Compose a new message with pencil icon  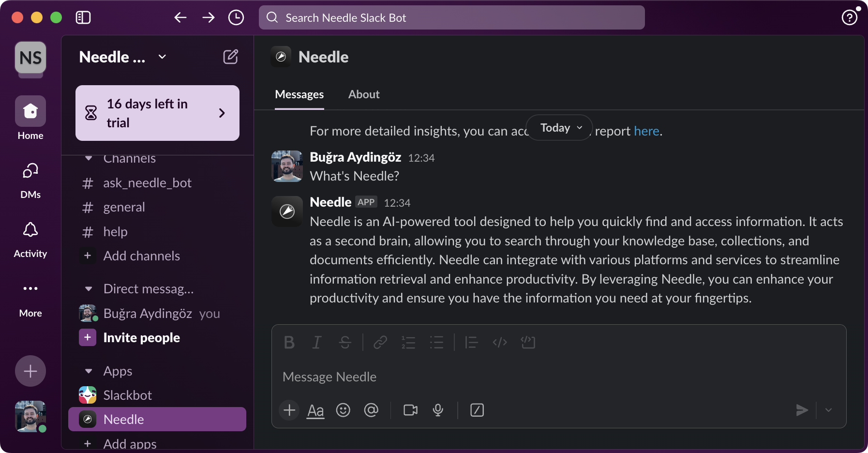[230, 57]
